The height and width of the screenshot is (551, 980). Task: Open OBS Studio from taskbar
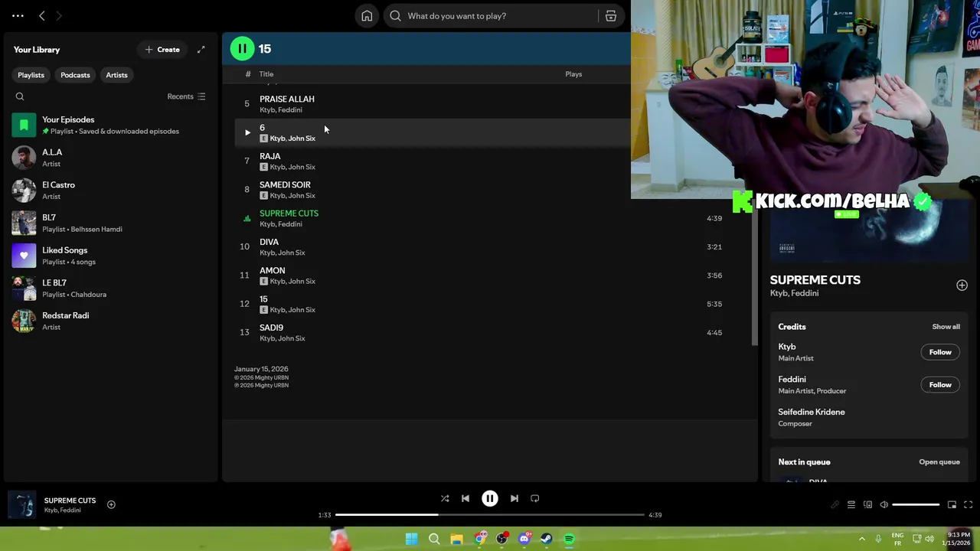pyautogui.click(x=501, y=539)
